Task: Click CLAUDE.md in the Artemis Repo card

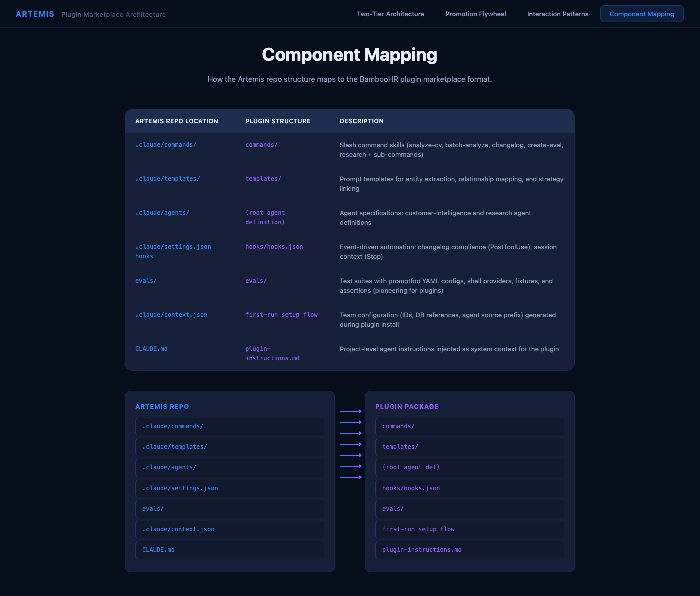Action: pos(230,550)
